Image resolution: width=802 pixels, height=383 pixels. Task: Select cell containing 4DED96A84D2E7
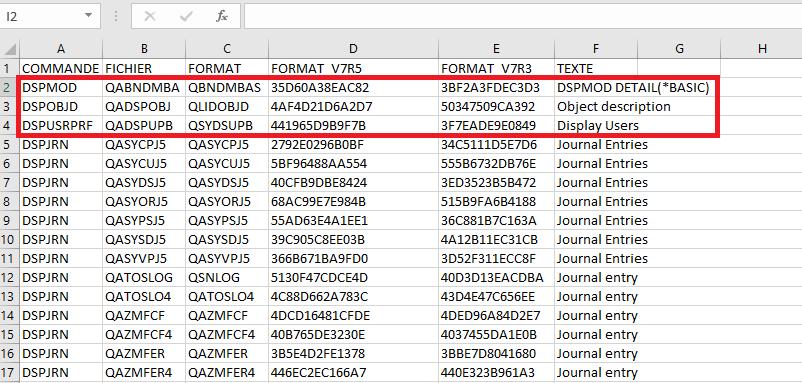pyautogui.click(x=496, y=315)
